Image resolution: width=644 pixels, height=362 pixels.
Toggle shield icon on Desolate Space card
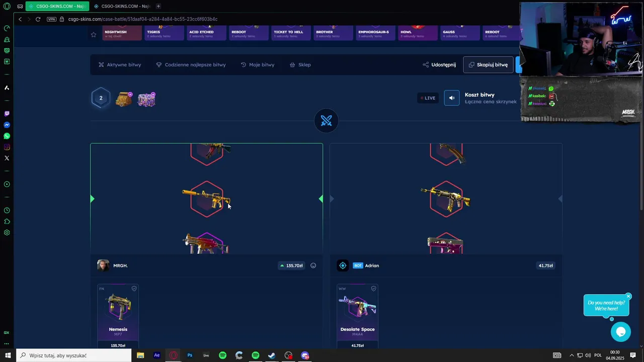click(x=373, y=289)
